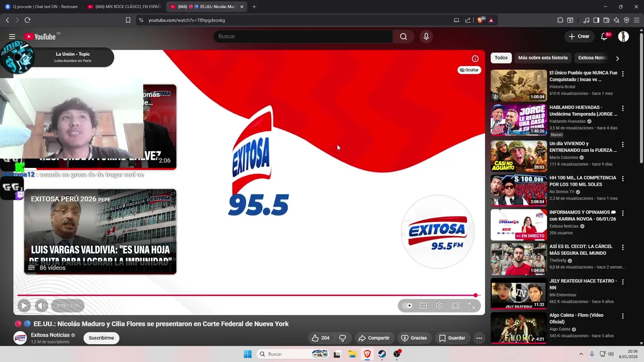Open the Exitosa Perú 2026 playlist card
The image size is (644, 362).
100,232
